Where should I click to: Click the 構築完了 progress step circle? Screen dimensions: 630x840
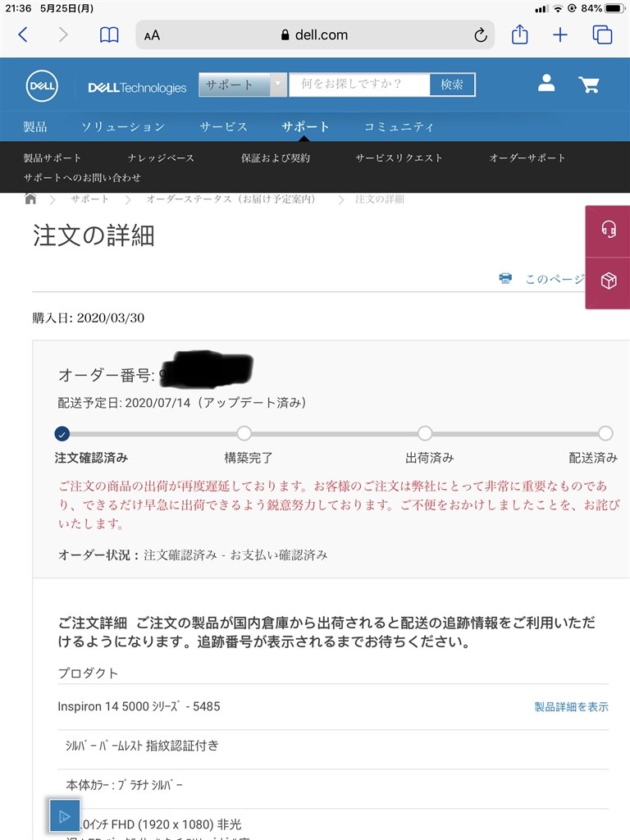click(244, 433)
